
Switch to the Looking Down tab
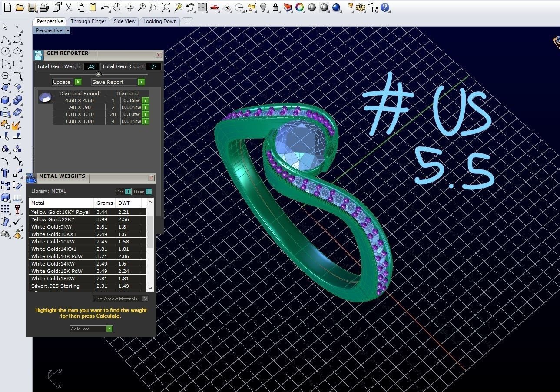[160, 21]
